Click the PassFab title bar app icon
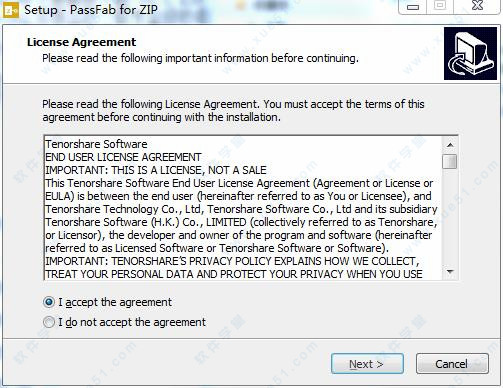 point(11,10)
